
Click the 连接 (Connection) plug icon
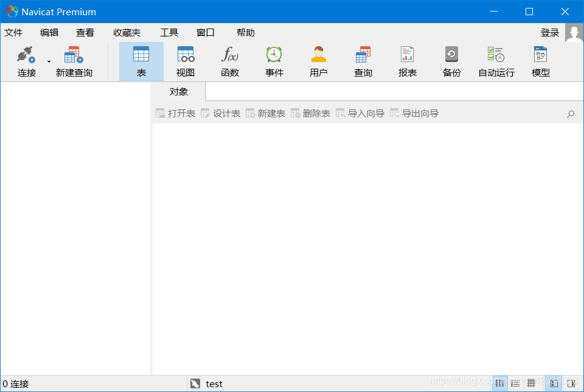[x=26, y=55]
